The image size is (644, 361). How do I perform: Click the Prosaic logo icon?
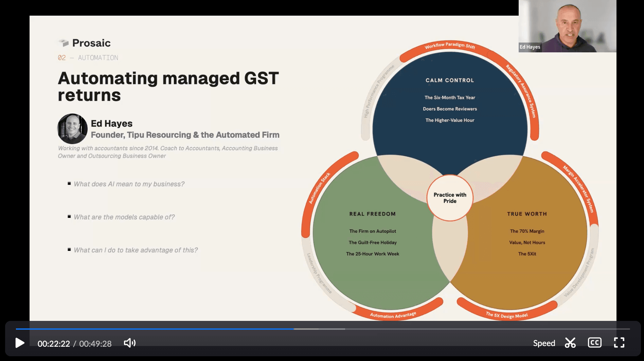pyautogui.click(x=64, y=43)
